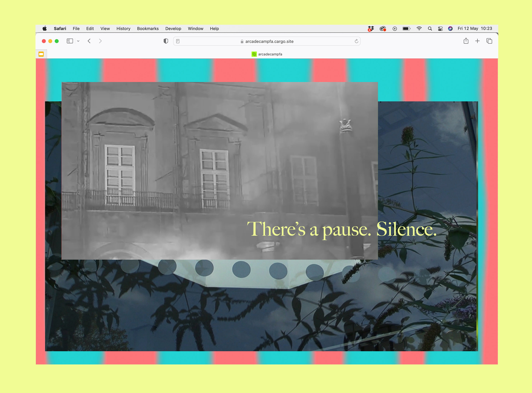Open the Wi-Fi status menu

click(419, 29)
